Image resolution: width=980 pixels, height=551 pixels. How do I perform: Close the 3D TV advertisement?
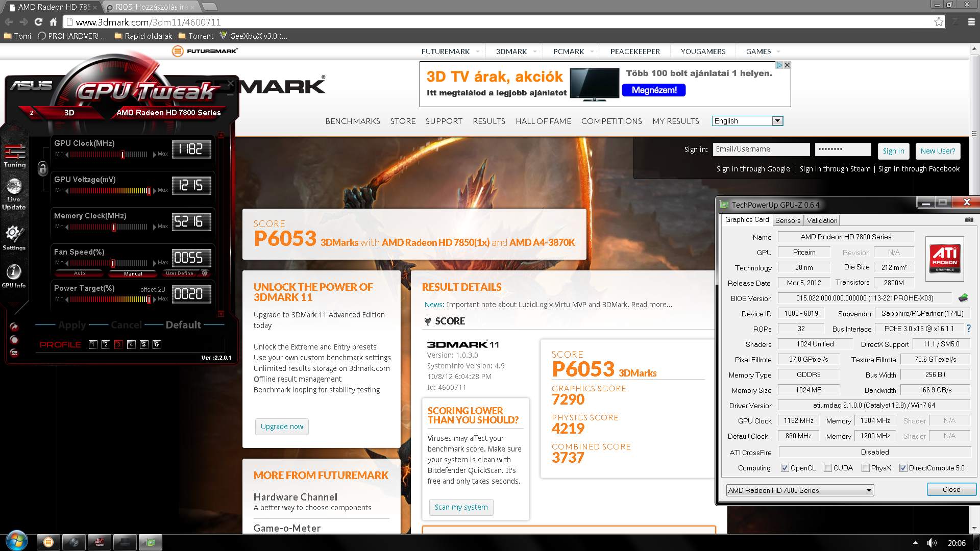[787, 65]
